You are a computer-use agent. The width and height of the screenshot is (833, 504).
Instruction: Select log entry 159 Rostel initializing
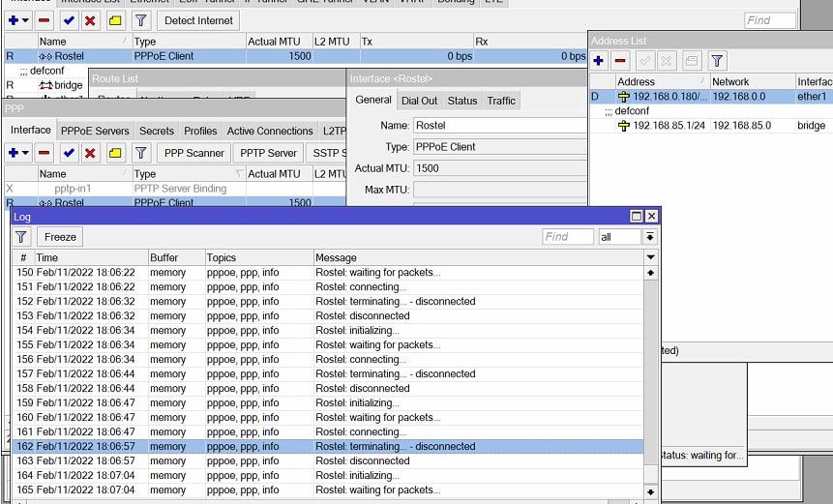[x=328, y=403]
